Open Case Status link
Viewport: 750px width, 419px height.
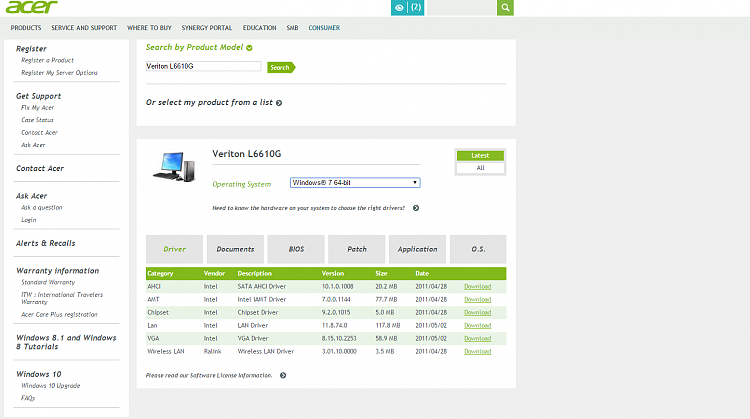[x=37, y=120]
